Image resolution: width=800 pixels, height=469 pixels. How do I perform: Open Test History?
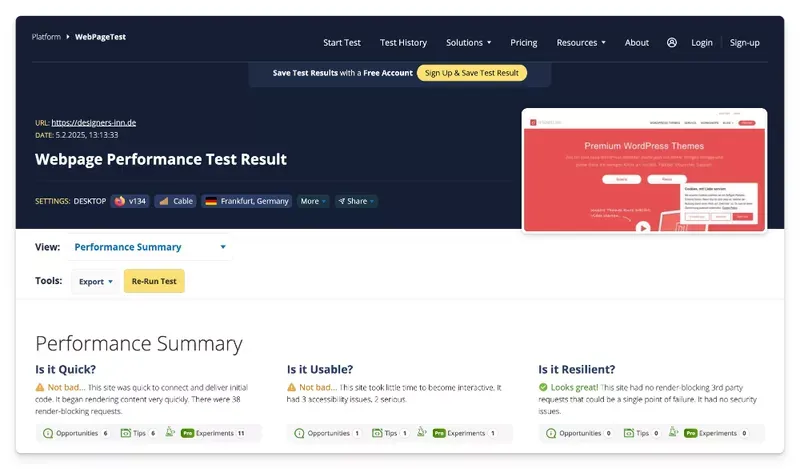click(403, 43)
